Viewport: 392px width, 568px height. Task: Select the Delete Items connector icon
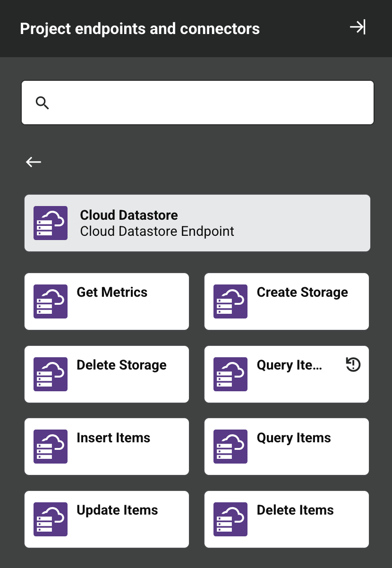[x=230, y=519]
